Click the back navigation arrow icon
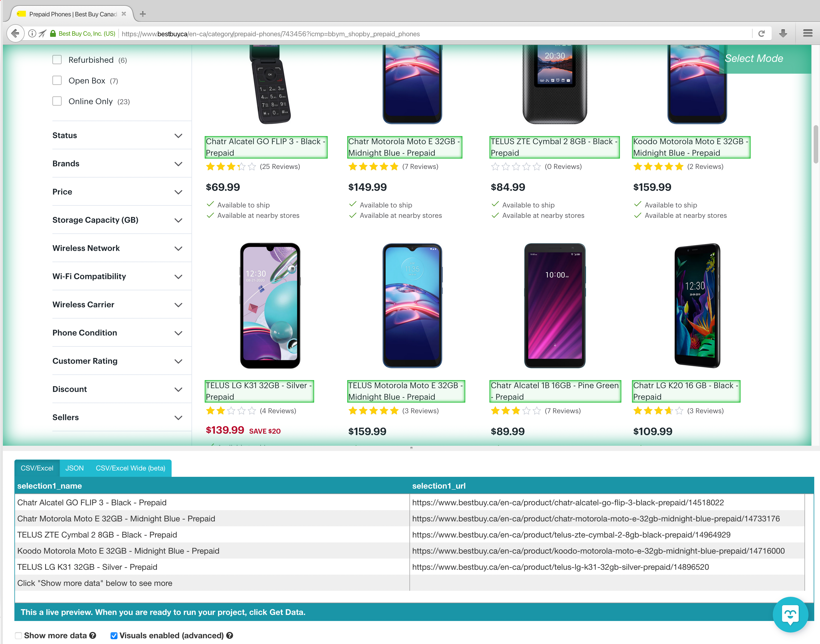 pos(15,34)
